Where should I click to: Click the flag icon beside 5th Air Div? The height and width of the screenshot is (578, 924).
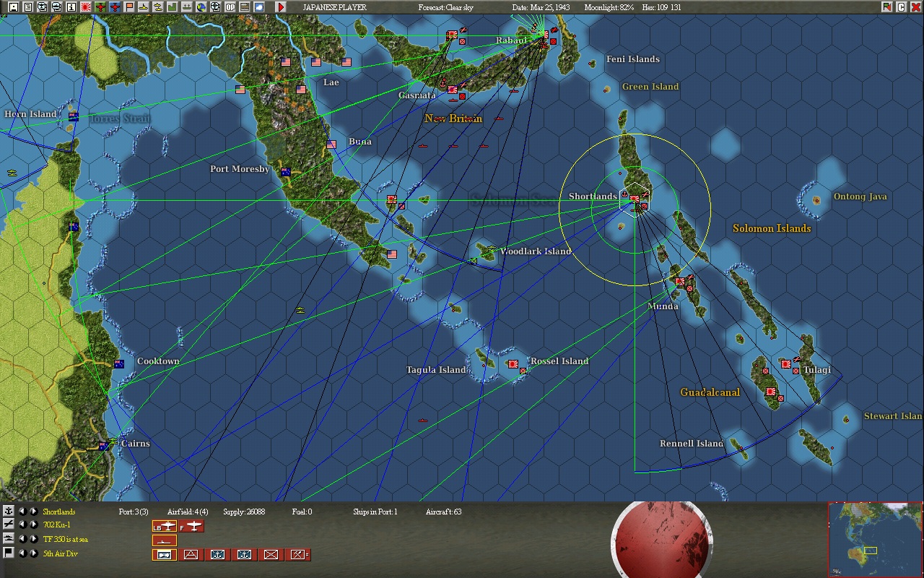point(8,553)
